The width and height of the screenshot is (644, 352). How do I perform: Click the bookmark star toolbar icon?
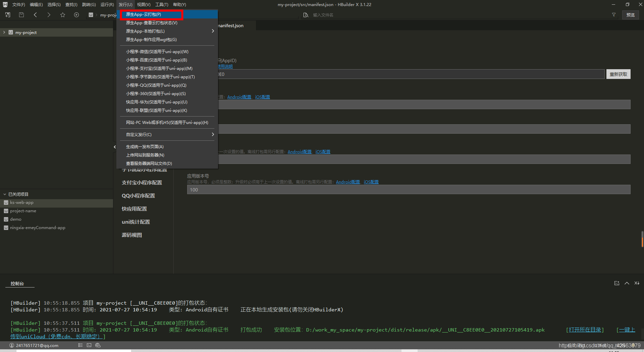(63, 15)
